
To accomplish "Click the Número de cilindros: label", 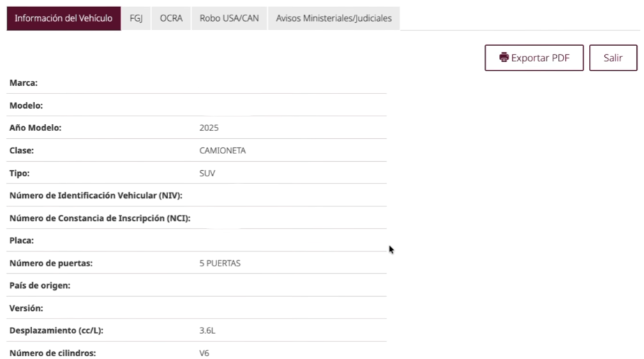I will [52, 353].
